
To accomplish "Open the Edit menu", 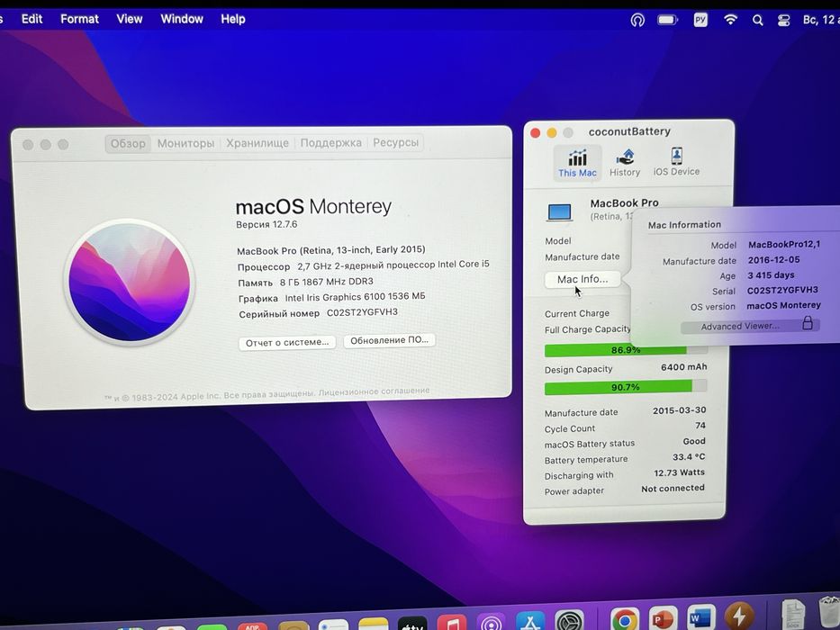I will coord(32,19).
